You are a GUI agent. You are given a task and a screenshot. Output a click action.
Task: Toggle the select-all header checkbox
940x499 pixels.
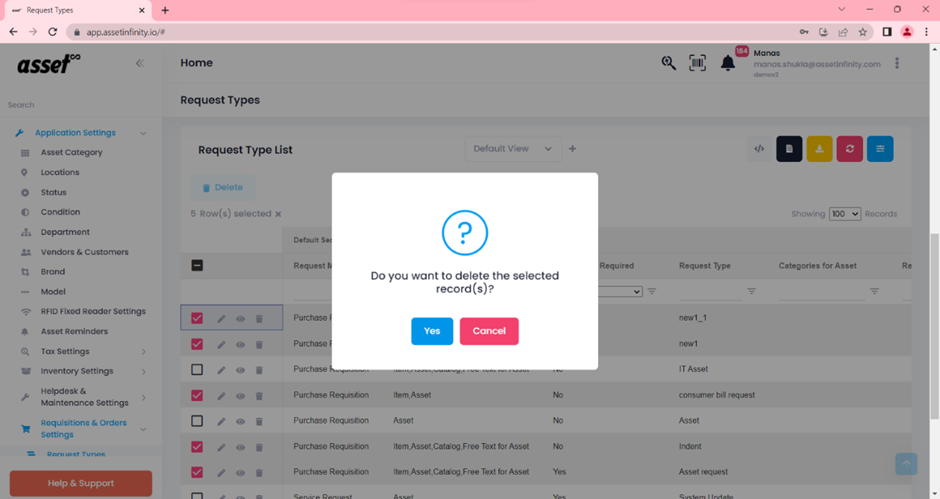[197, 266]
